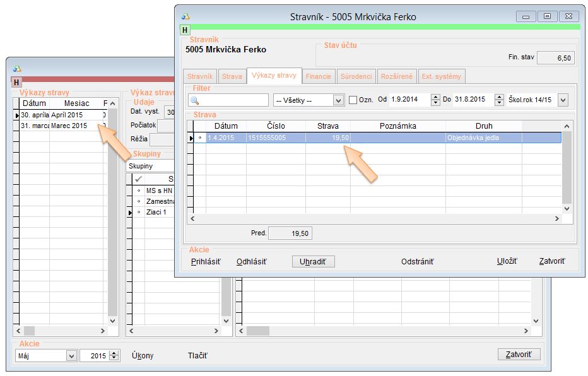Screen dimensions: 588x376
Task: Open the -- Všetky -- filter dropdown
Action: 338,100
